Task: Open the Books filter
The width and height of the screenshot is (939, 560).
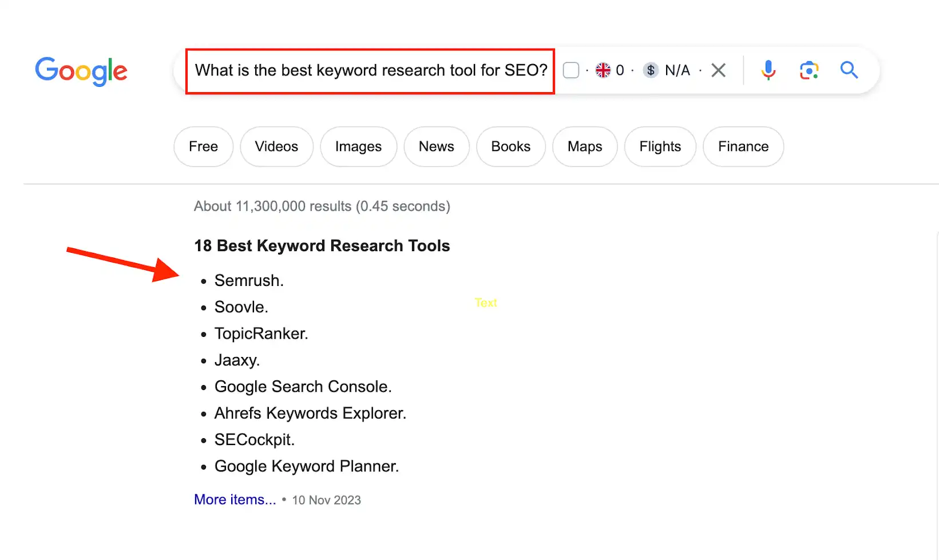Action: coord(511,146)
